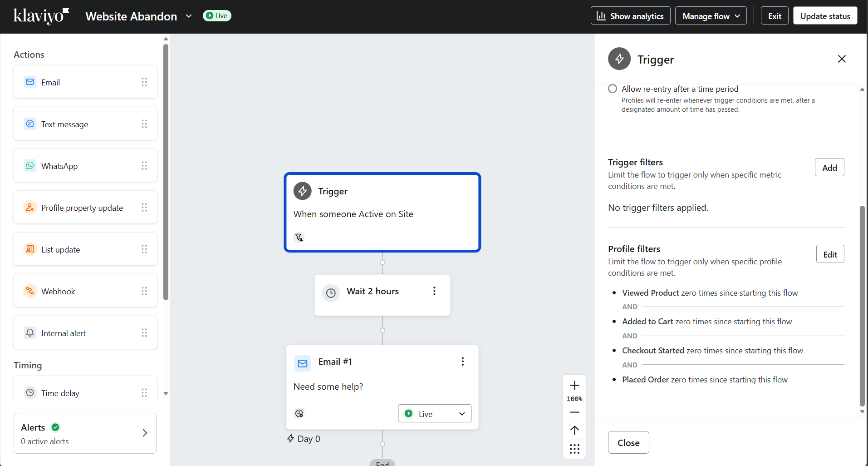868x466 pixels.
Task: Open the Website Abandon flow name dropdown
Action: pyautogui.click(x=189, y=16)
